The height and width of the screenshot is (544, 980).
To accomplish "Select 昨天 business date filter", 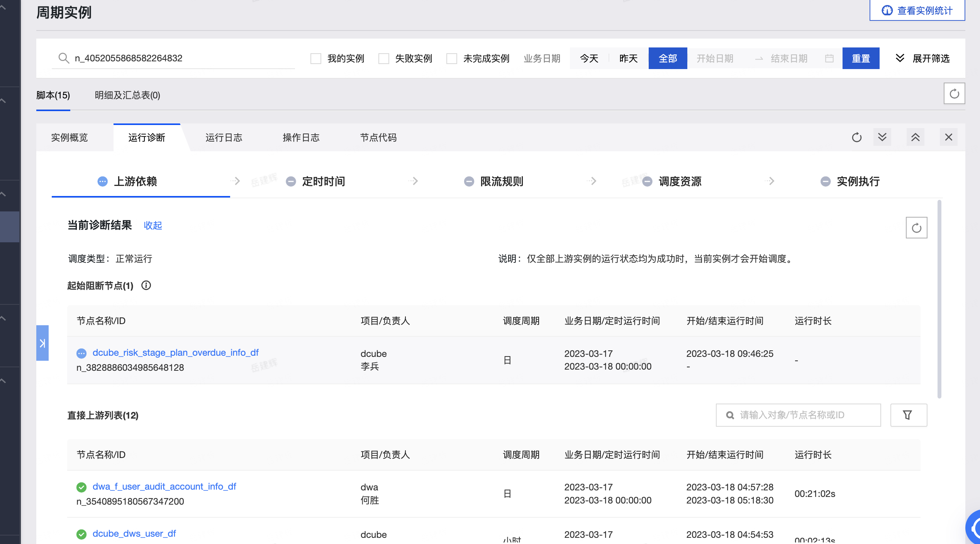I will (629, 58).
